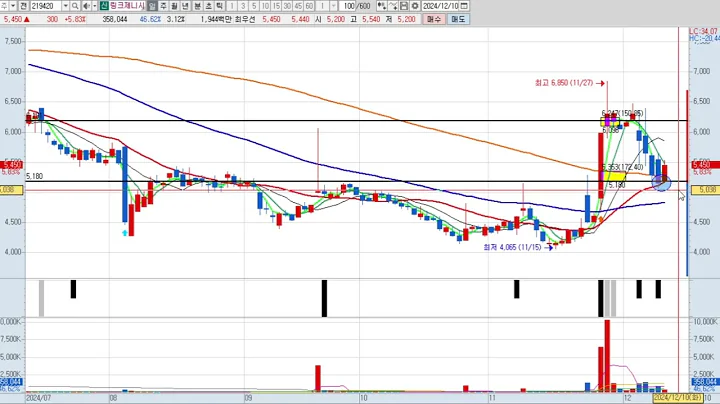Click the stock code input field 219420

46,6
